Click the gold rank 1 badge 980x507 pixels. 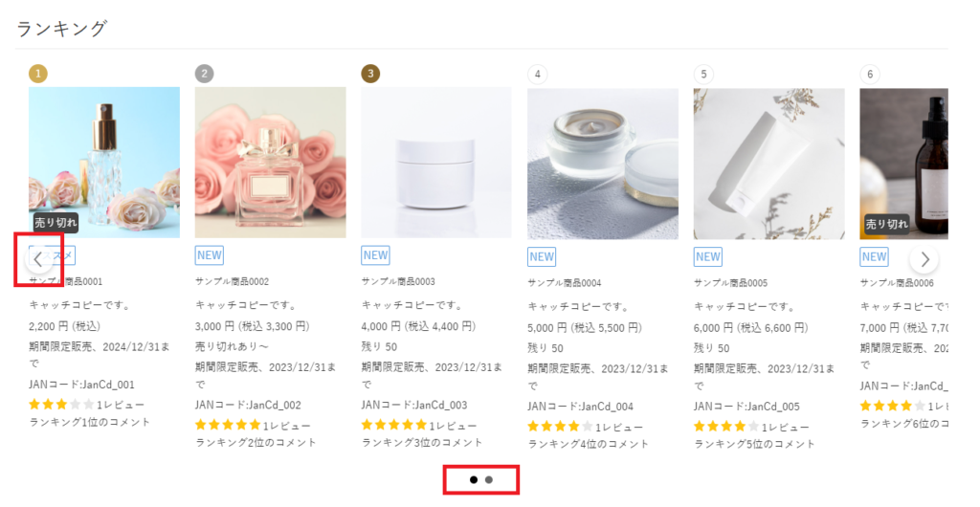(37, 74)
